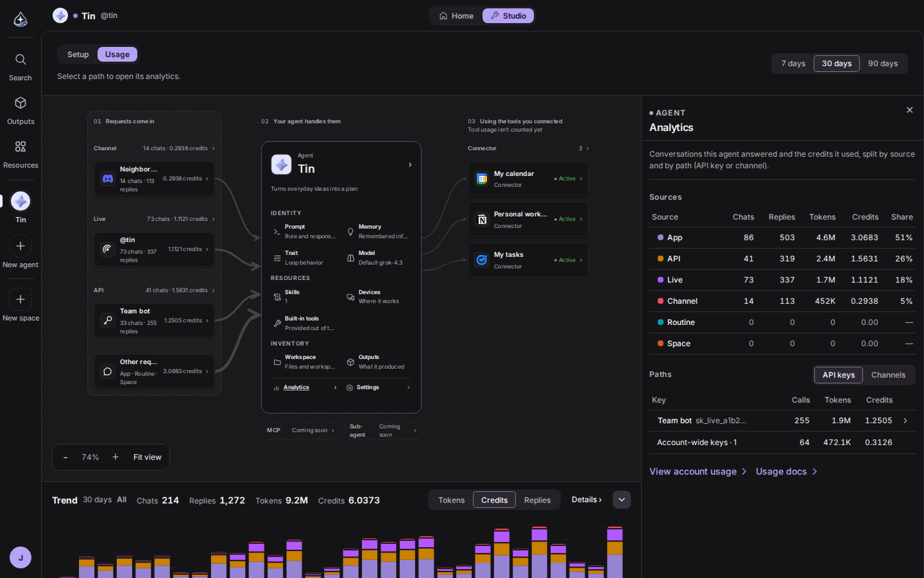The width and height of the screenshot is (924, 578).
Task: Click the MCP Coming soon item
Action: click(300, 430)
